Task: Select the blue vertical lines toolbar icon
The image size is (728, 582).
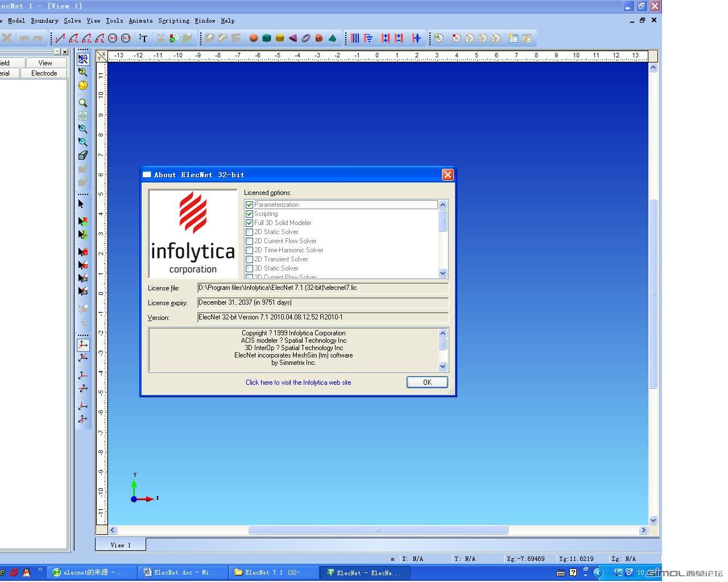Action: (x=355, y=38)
